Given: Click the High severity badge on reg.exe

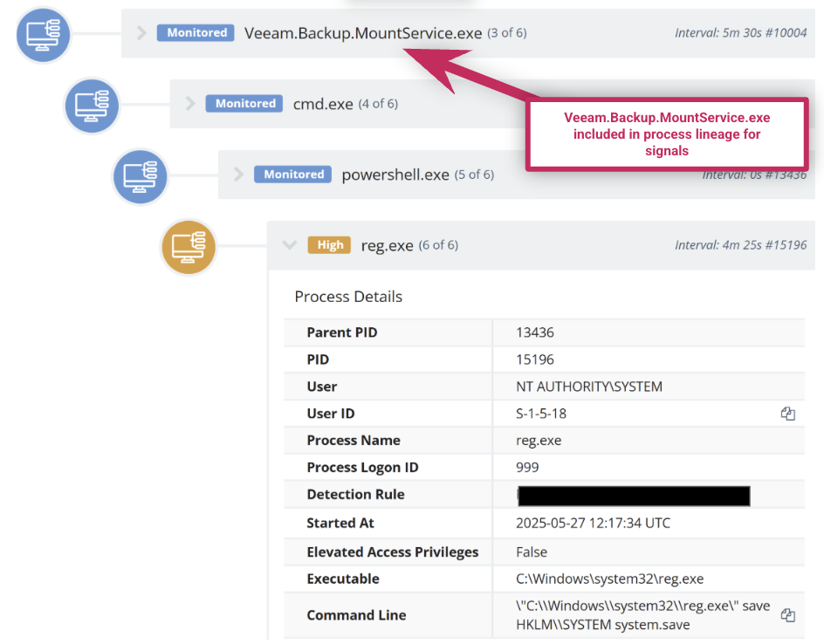Looking at the screenshot, I should (x=329, y=245).
